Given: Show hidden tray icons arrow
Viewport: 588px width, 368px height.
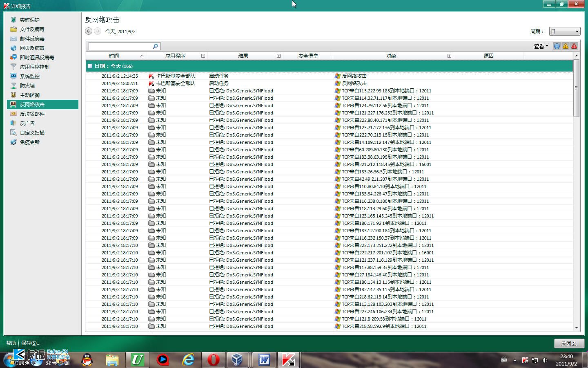Looking at the screenshot, I should [515, 360].
